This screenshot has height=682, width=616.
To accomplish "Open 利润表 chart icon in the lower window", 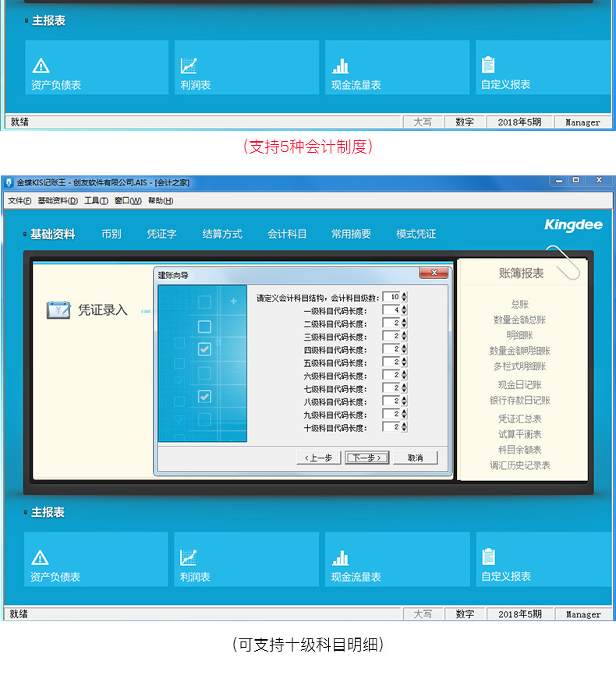I will 189,557.
